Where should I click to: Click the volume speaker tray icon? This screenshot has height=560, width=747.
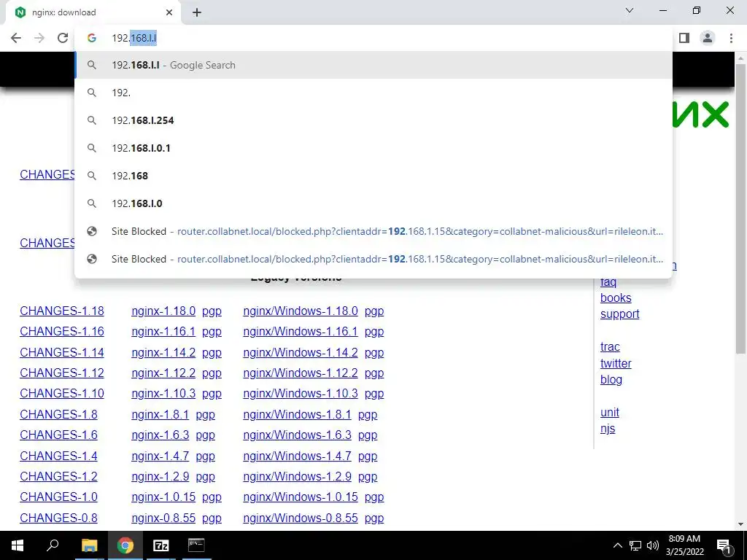(x=653, y=545)
